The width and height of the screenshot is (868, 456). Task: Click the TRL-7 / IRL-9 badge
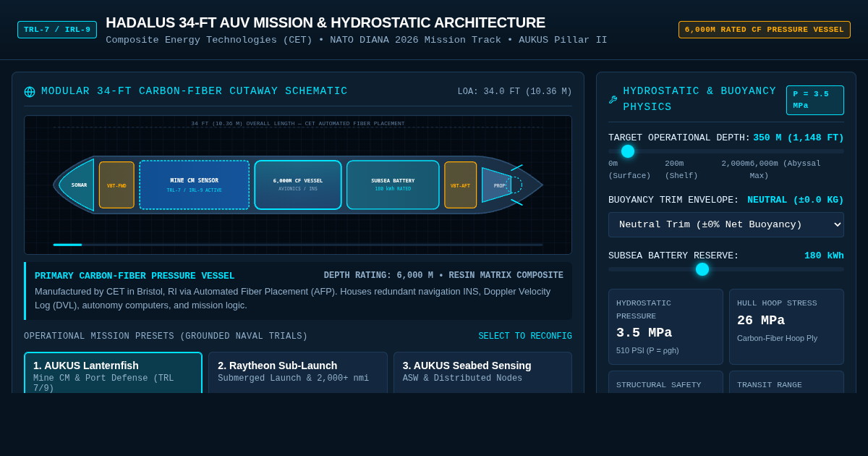(57, 30)
